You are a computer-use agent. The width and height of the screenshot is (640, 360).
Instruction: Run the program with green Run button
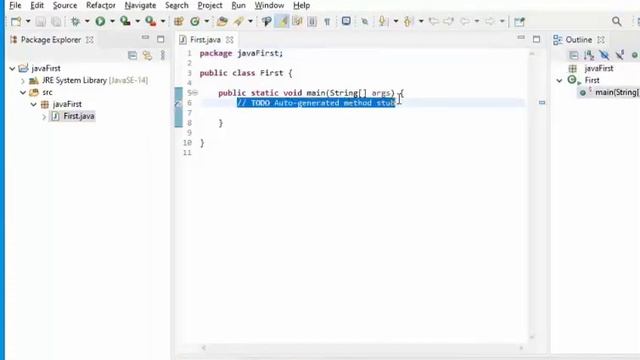(100, 21)
